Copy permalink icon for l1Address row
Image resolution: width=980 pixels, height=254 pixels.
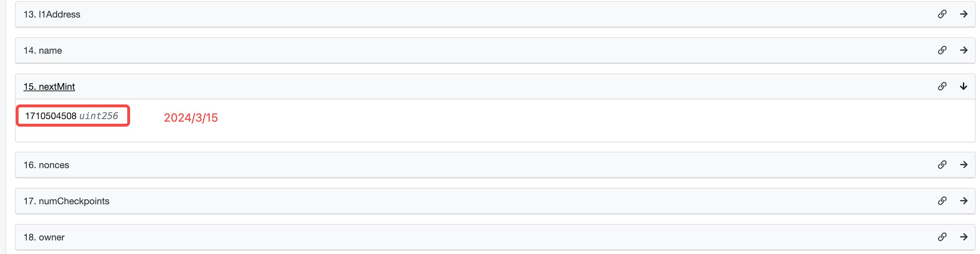(x=942, y=14)
